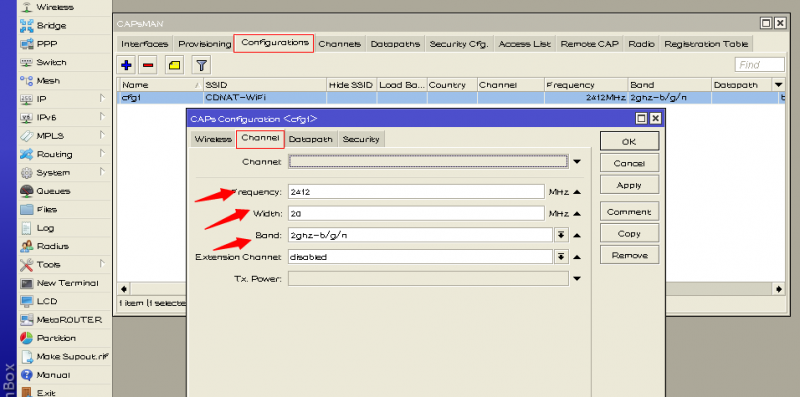The image size is (800, 397).
Task: Open the column chooser dropdown in CAPsMAN table
Action: [x=779, y=85]
